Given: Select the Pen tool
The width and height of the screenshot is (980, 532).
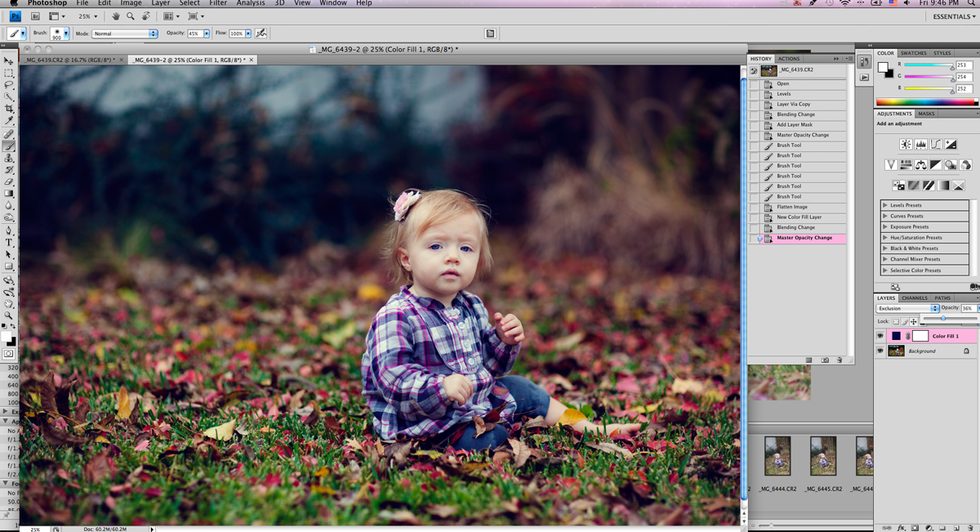Looking at the screenshot, I should (x=9, y=230).
